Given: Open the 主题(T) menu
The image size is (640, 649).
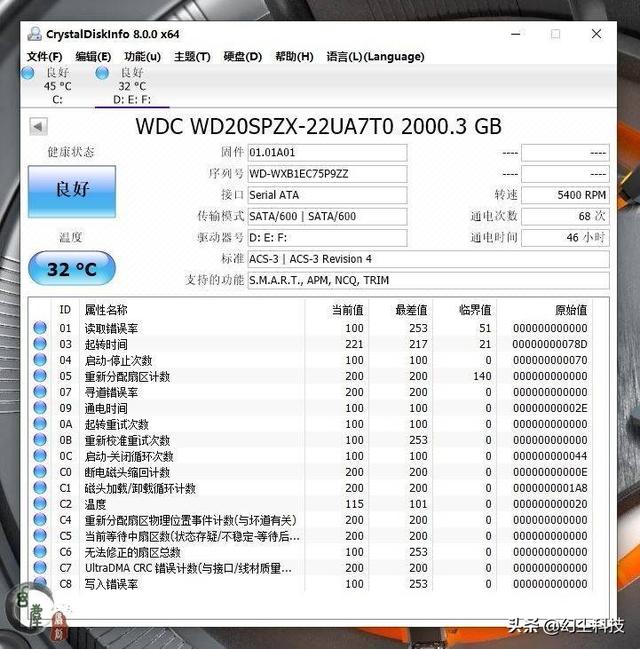Looking at the screenshot, I should point(192,56).
